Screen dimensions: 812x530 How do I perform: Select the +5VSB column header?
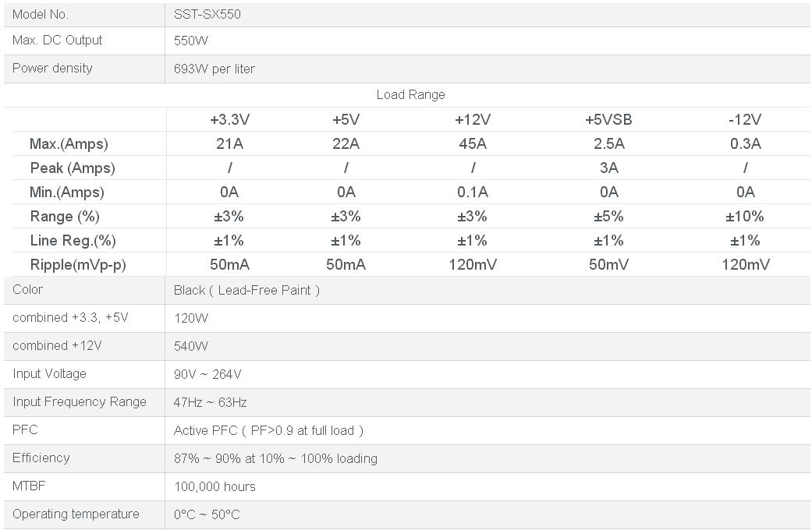608,119
